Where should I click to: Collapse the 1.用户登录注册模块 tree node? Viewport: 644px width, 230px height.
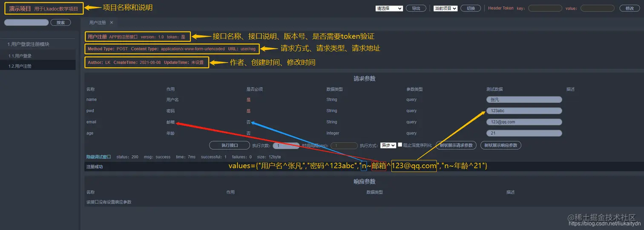click(28, 44)
